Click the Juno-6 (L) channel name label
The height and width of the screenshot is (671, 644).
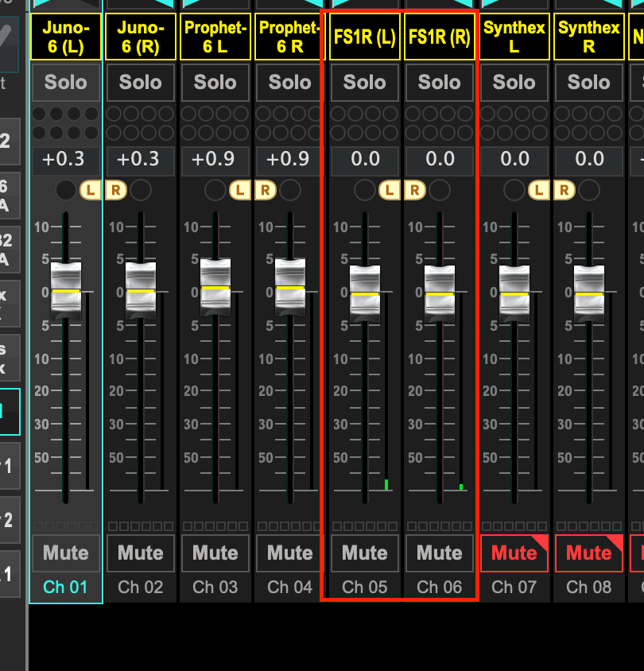[x=66, y=37]
